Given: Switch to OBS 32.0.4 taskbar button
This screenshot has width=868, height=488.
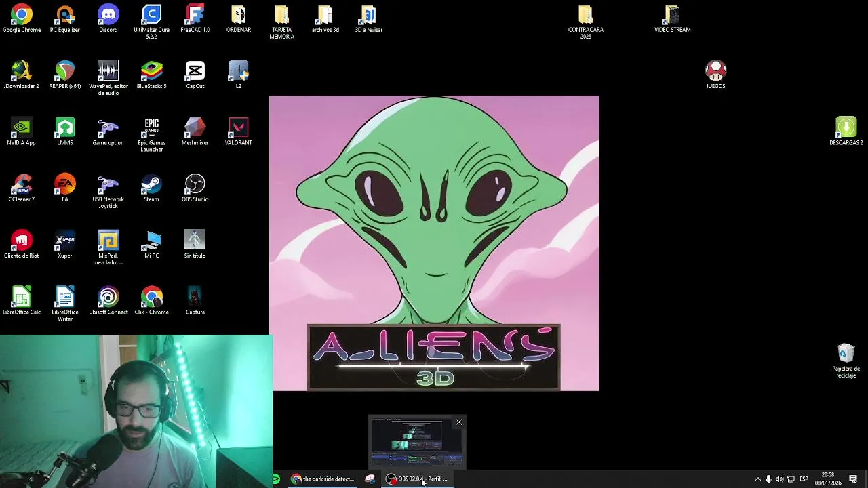Looking at the screenshot, I should (x=418, y=479).
